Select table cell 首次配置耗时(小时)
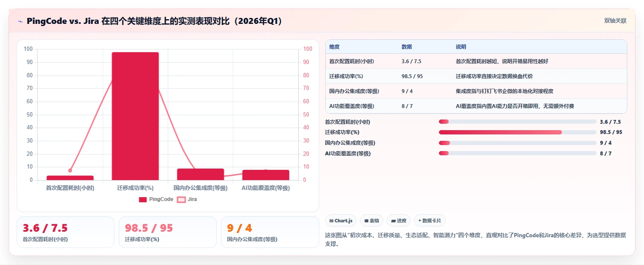This screenshot has height=265, width=644. click(352, 61)
